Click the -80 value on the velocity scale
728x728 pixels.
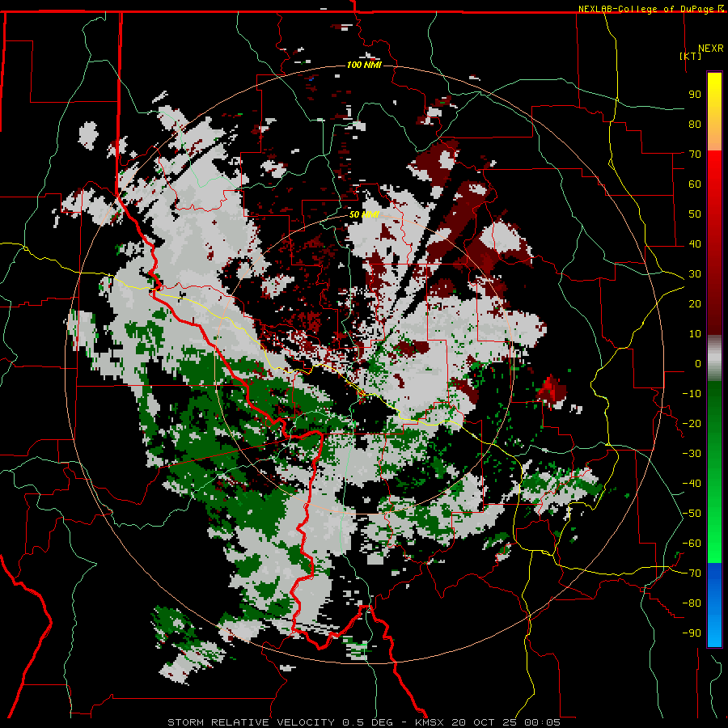tap(692, 603)
